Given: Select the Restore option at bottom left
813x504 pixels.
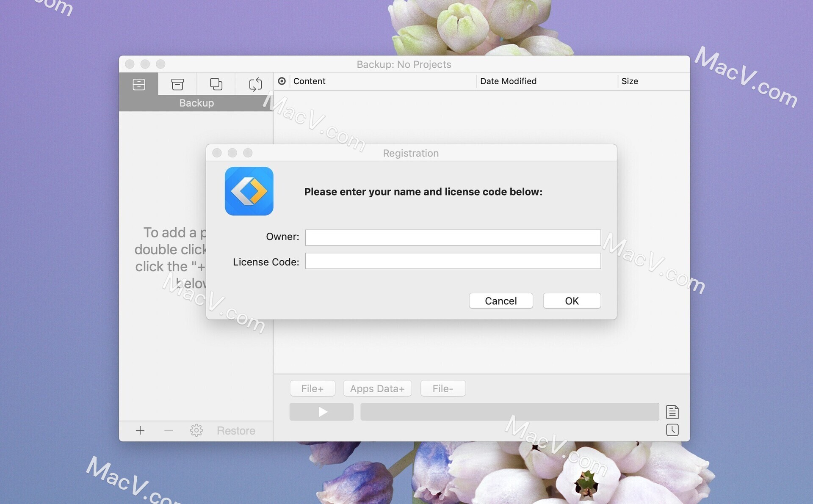Looking at the screenshot, I should coord(236,430).
